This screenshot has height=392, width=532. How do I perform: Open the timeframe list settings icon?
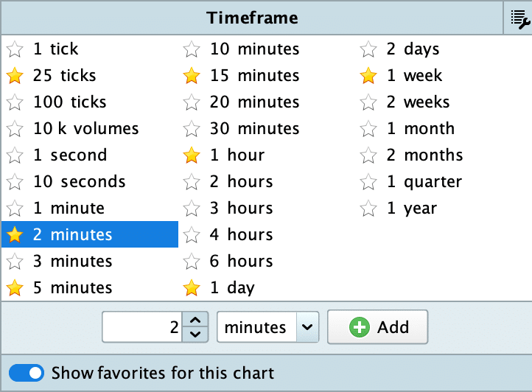pyautogui.click(x=518, y=18)
